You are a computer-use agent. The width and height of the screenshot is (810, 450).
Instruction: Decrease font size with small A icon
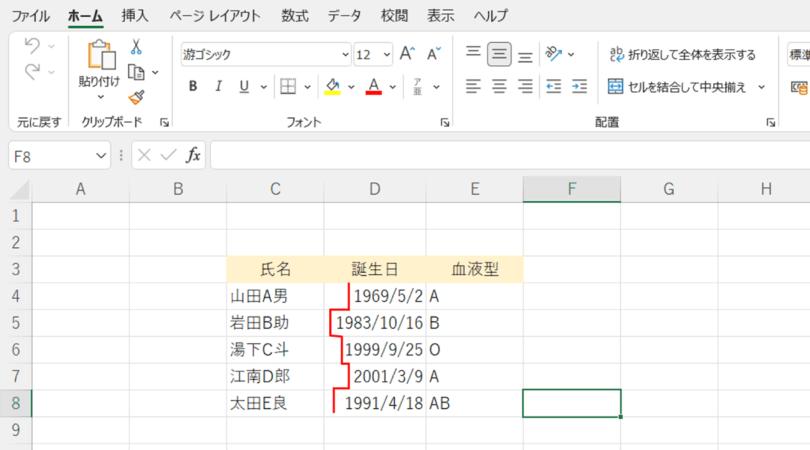pos(433,54)
